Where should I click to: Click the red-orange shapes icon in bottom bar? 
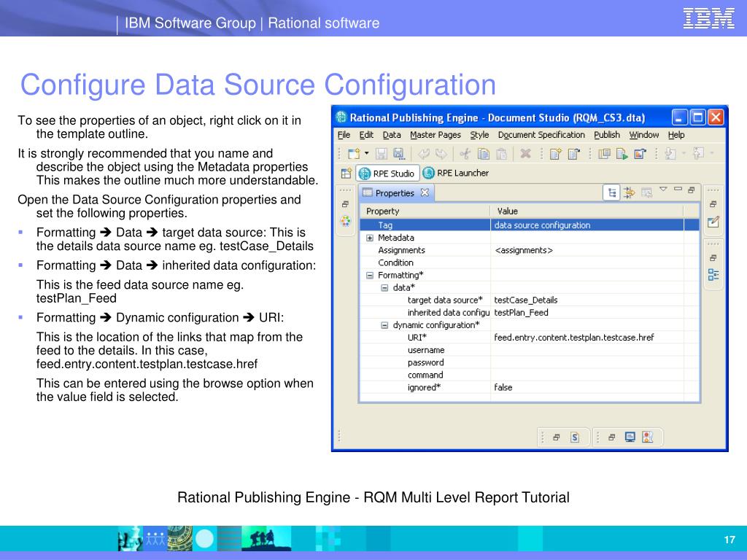click(648, 437)
